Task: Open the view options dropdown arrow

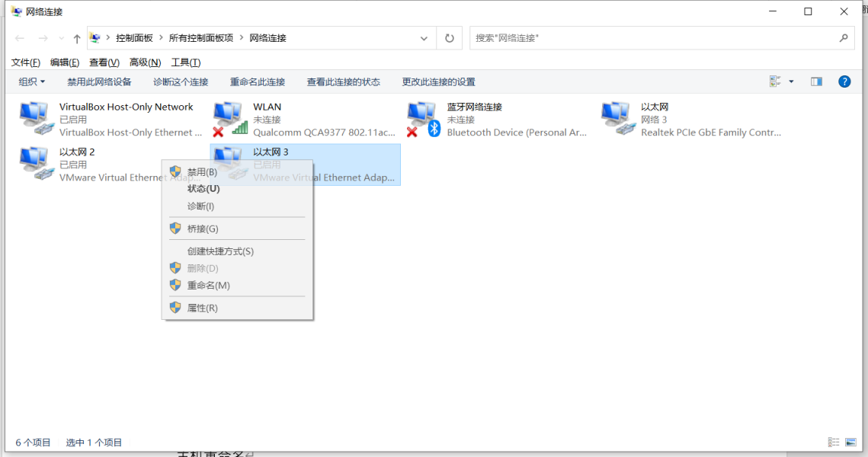Action: point(791,82)
